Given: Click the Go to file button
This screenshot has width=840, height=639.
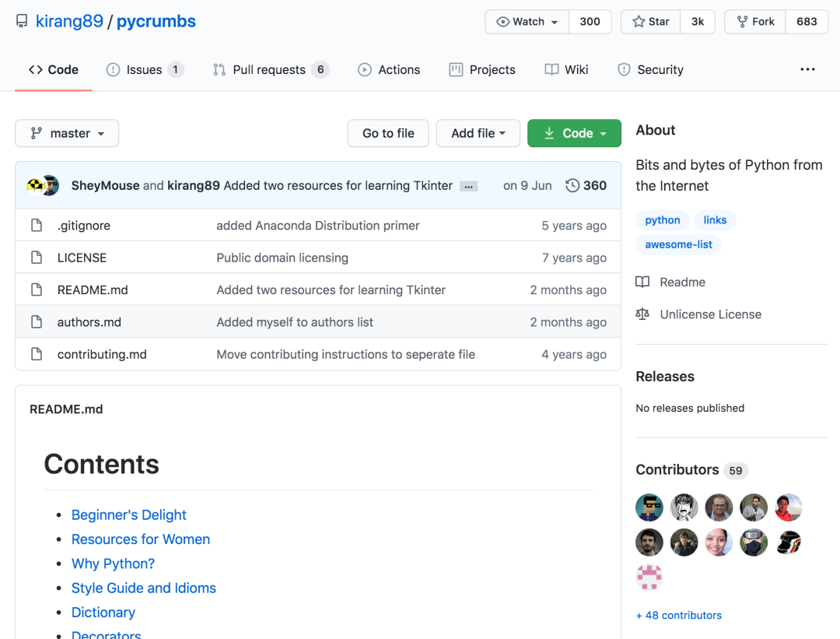Looking at the screenshot, I should pyautogui.click(x=388, y=133).
